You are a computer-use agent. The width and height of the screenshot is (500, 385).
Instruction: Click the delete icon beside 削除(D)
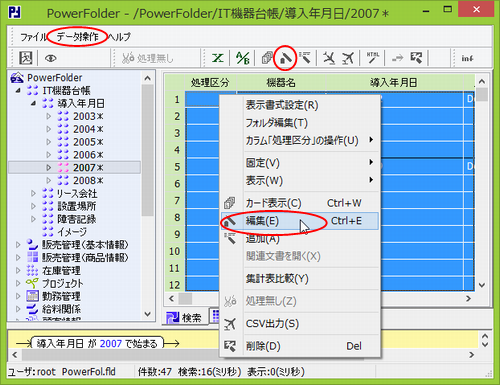pos(230,346)
